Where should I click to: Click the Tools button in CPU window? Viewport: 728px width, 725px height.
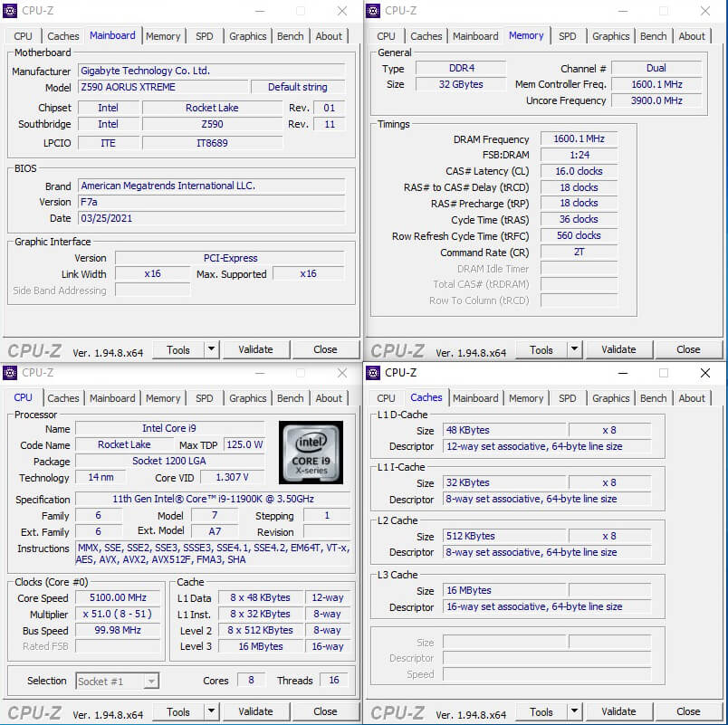(x=178, y=711)
